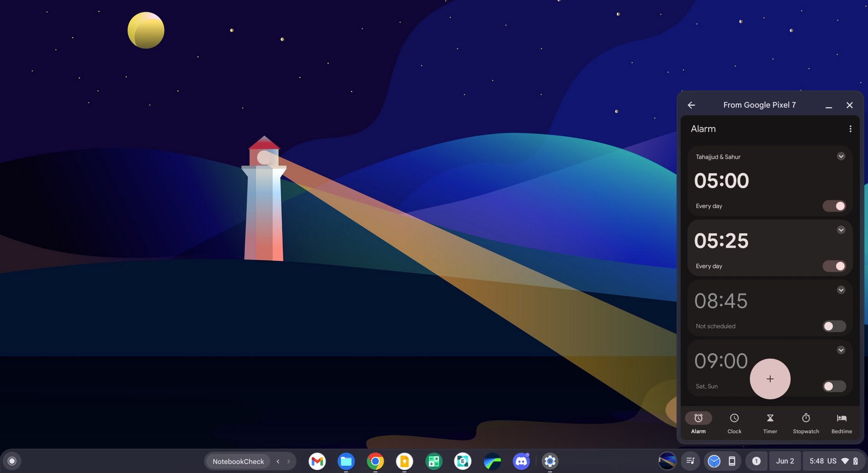
Task: Open Phone Hub icon in the status tray
Action: pyautogui.click(x=731, y=461)
